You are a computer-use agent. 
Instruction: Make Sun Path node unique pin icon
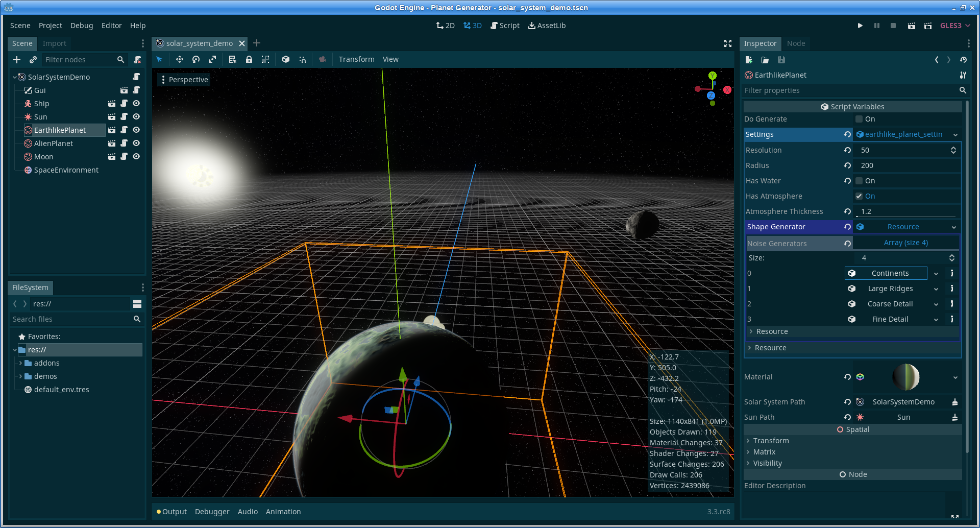click(x=955, y=417)
